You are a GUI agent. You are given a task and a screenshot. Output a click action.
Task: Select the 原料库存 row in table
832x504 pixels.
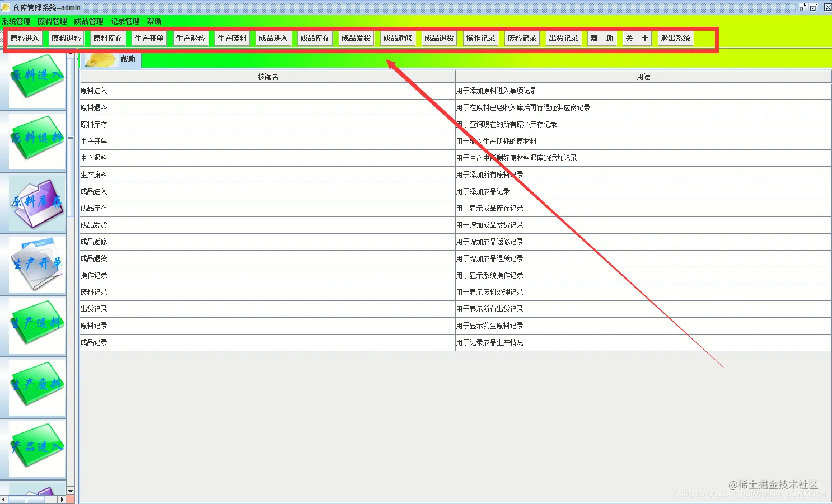coord(455,124)
